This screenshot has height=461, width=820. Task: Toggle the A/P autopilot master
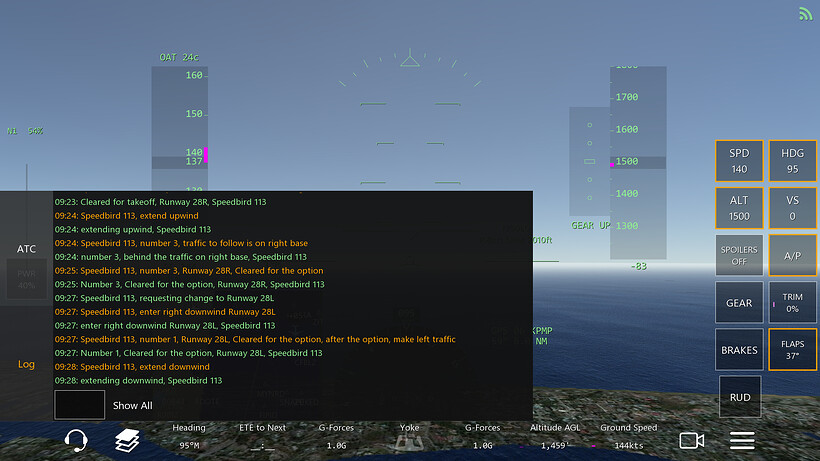(792, 255)
